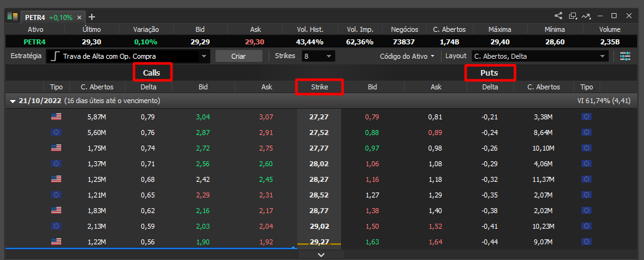Click the US flag in 27,77 call row
This screenshot has width=644, height=260.
(56, 148)
